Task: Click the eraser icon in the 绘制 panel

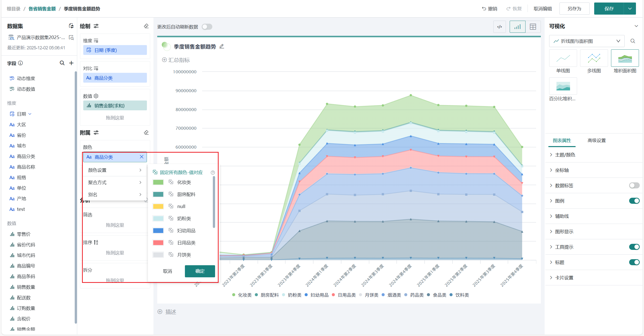Action: (146, 26)
